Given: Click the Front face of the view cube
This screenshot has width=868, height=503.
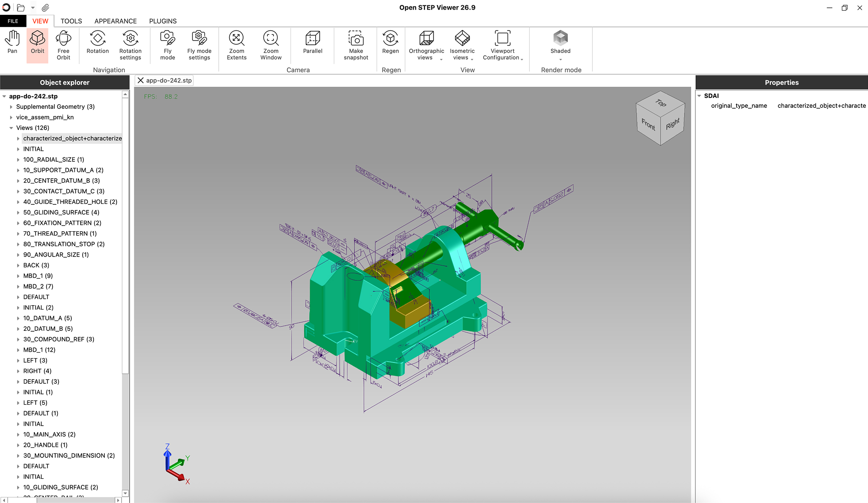Looking at the screenshot, I should coord(648,125).
